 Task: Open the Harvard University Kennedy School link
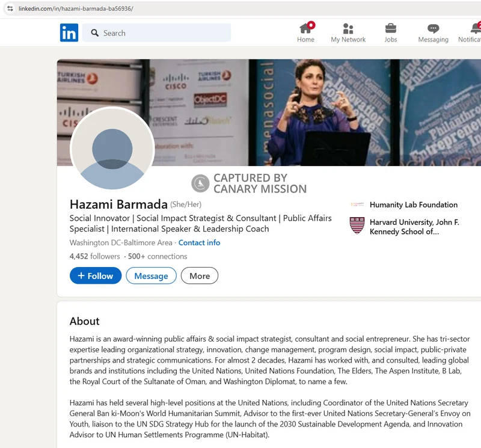414,227
